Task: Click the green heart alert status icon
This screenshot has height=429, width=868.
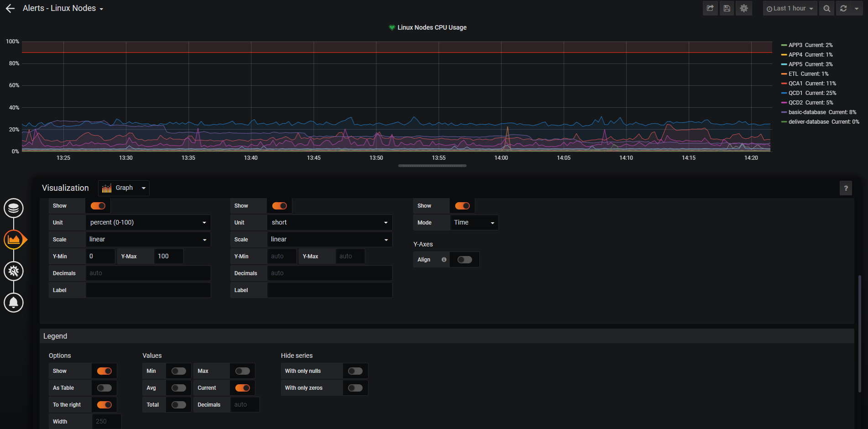Action: coord(392,27)
